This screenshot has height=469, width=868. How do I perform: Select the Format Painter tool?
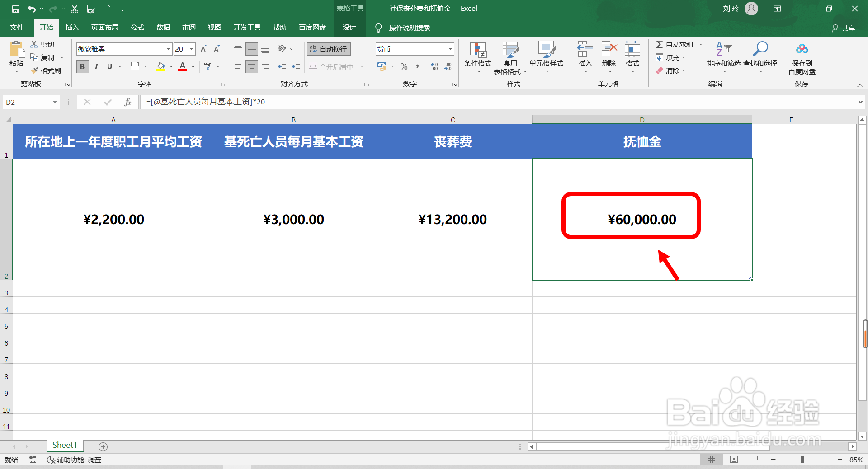[x=47, y=70]
